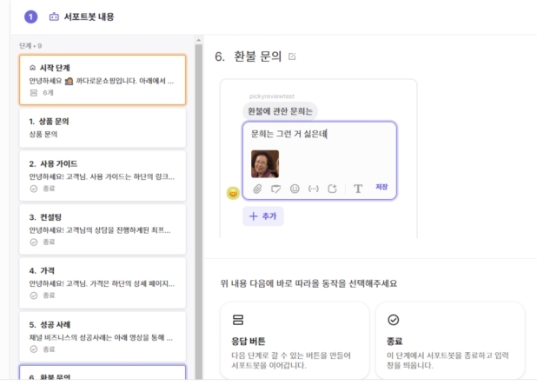
Task: Select the 2. 사용 가이드 step card
Action: pos(103,176)
